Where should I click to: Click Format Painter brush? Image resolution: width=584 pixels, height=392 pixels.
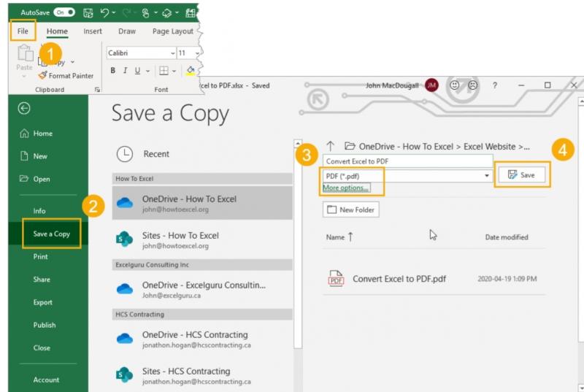66,76
